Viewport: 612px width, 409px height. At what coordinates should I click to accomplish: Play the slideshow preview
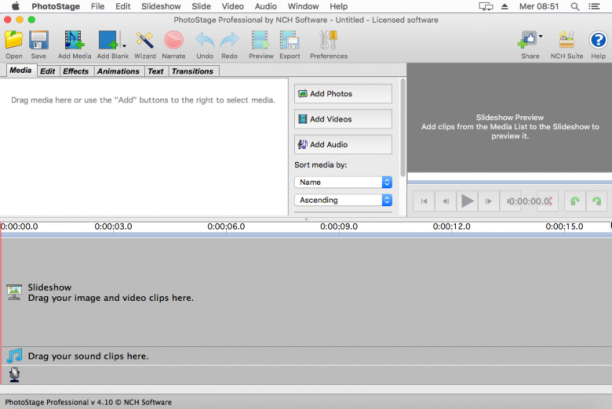tap(467, 201)
